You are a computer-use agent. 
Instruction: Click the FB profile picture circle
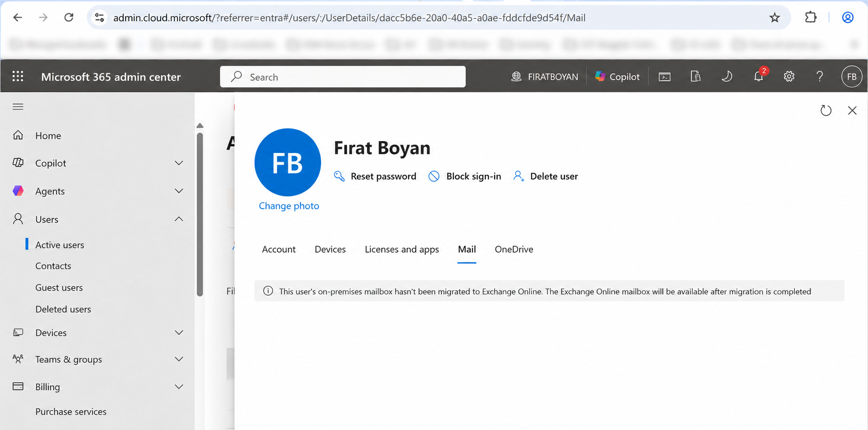click(x=288, y=162)
